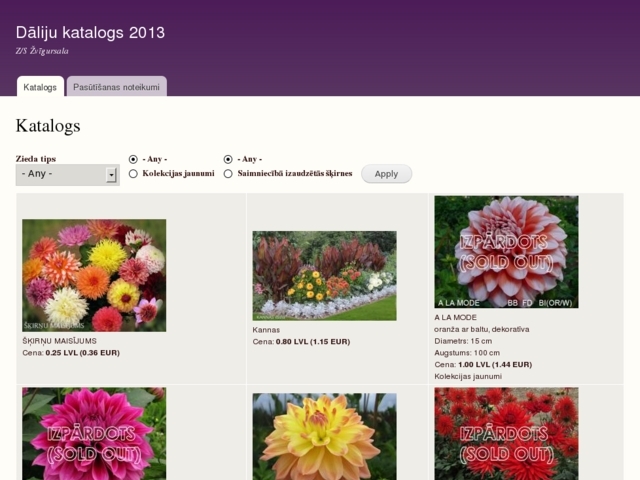
Task: Open the A LA MODE product title
Action: (x=455, y=317)
